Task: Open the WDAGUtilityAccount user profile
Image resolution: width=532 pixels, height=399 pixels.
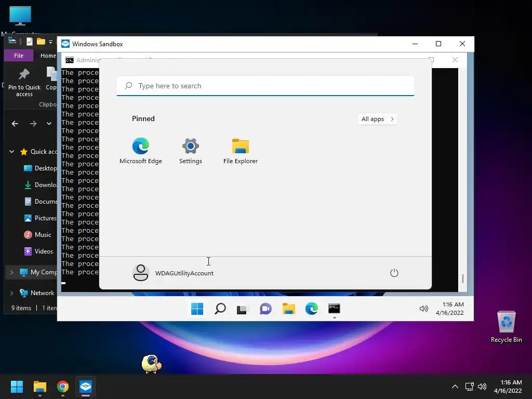Action: pyautogui.click(x=173, y=273)
